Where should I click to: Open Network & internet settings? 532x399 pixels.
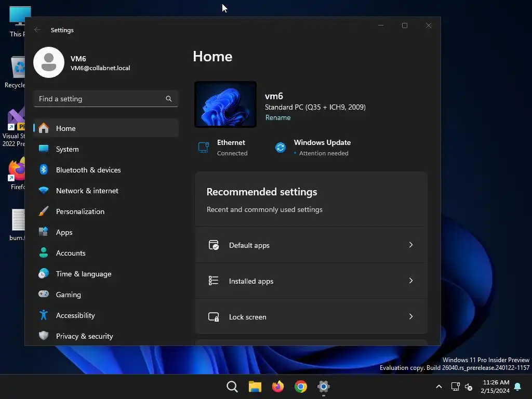click(106, 190)
